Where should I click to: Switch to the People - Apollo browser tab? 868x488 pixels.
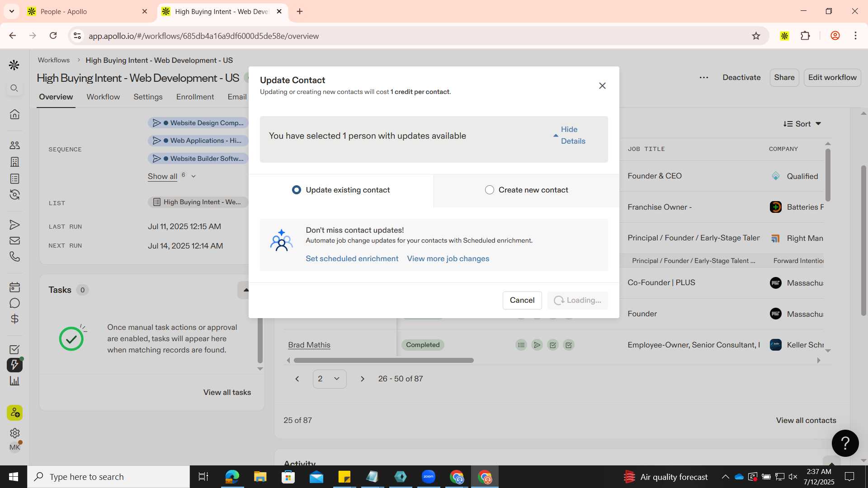(x=88, y=11)
